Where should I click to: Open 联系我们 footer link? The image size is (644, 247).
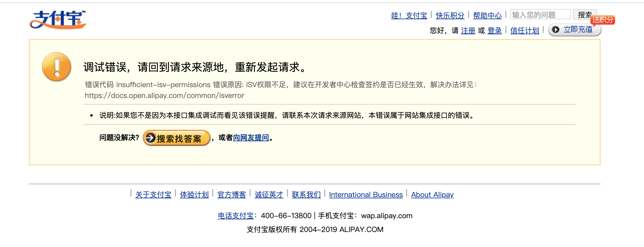(306, 195)
